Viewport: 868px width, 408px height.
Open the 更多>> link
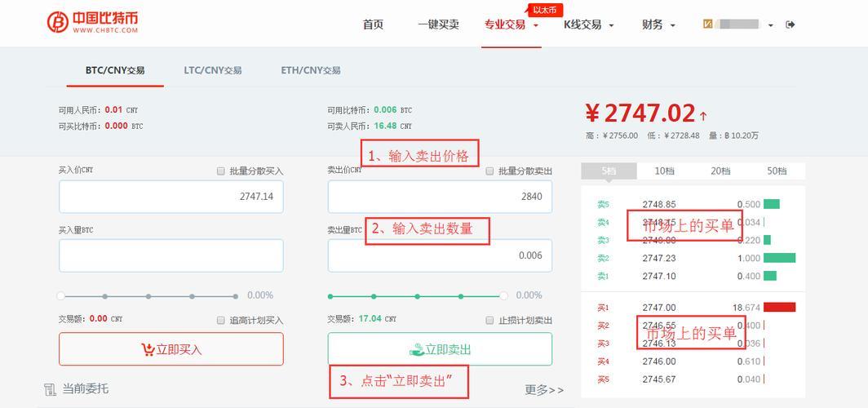(544, 390)
